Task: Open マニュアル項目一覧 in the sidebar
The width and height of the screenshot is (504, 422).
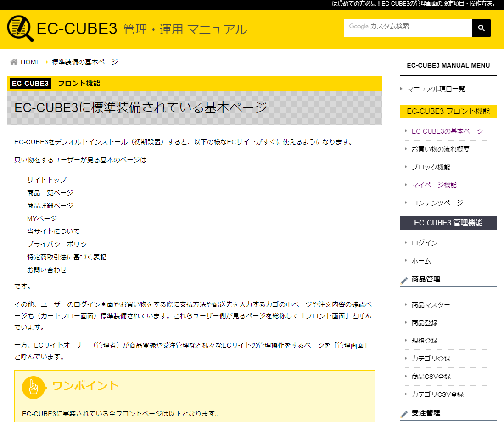Action: [x=436, y=89]
